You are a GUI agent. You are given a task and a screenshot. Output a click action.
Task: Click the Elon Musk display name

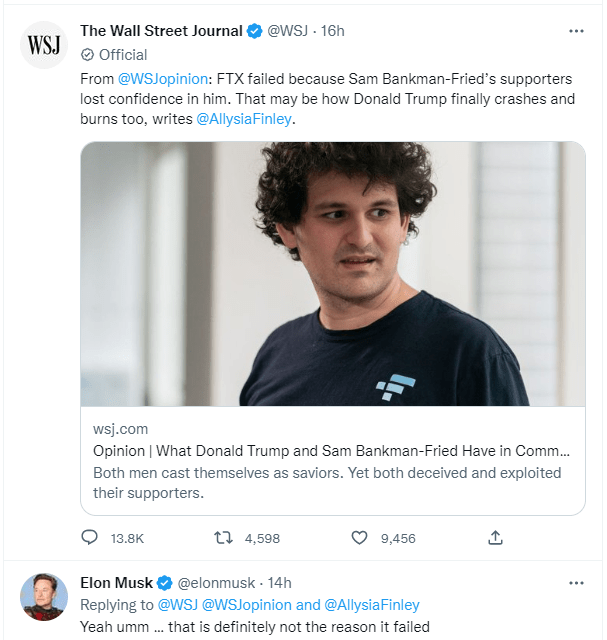pos(117,583)
